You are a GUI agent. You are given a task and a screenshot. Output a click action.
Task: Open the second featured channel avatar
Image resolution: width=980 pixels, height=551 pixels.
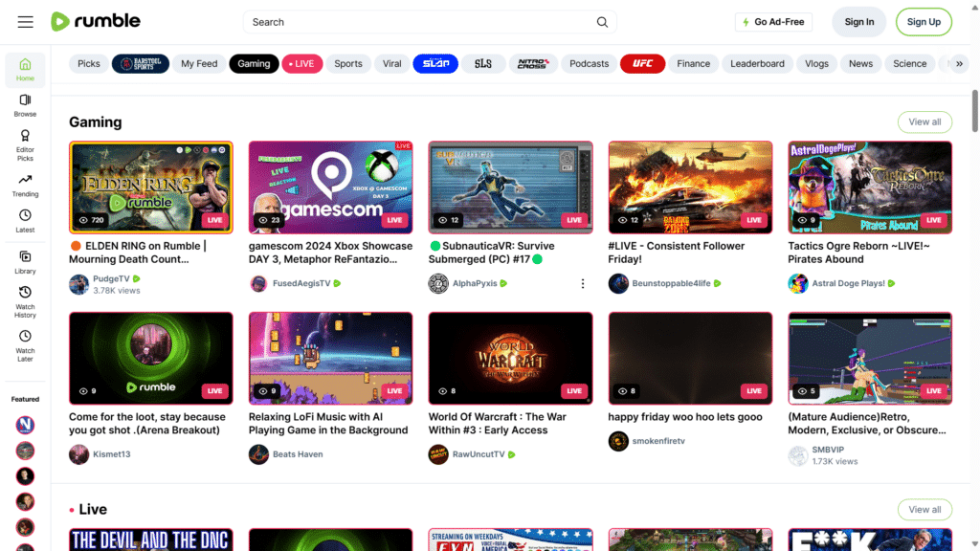pos(25,451)
